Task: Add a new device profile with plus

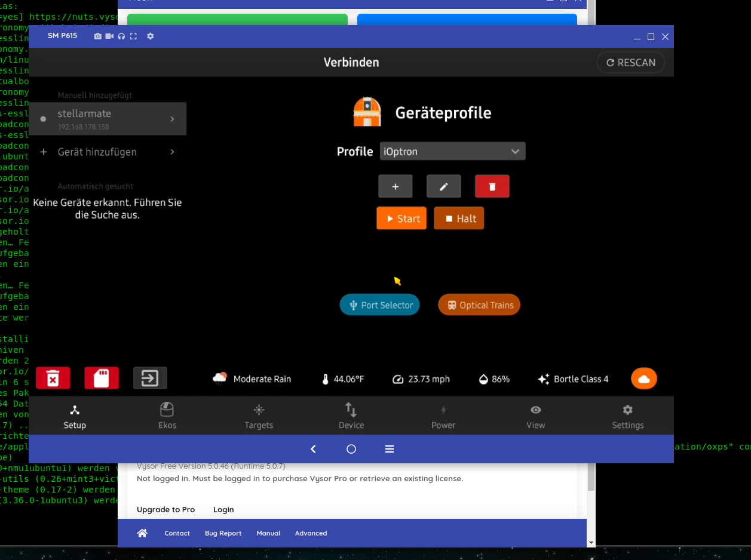Action: point(396,186)
